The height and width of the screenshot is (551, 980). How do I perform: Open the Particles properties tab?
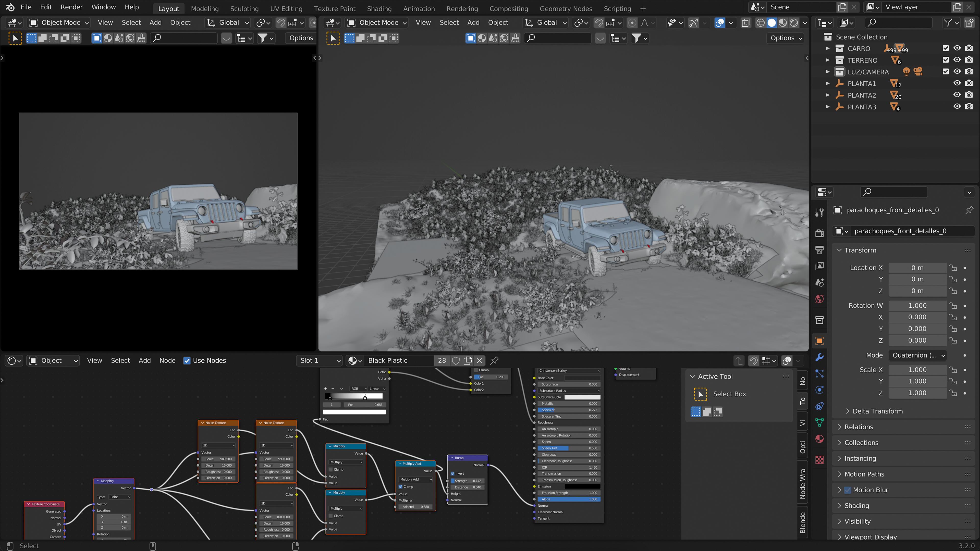pos(819,373)
